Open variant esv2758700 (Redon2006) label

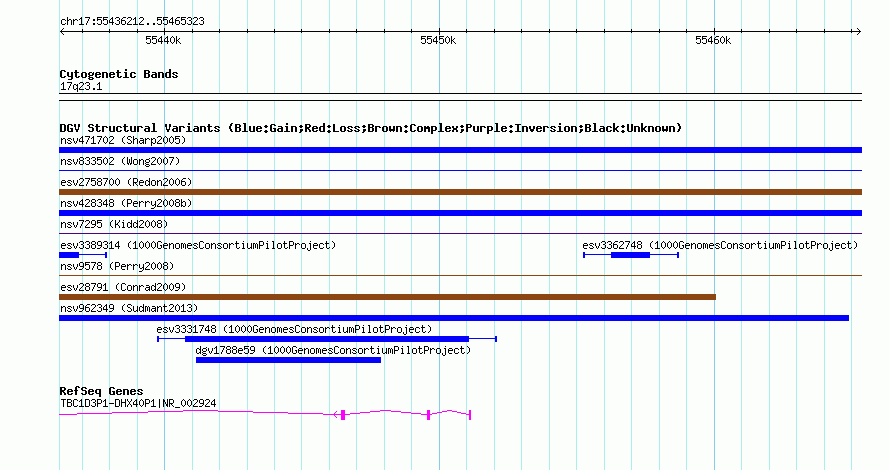click(126, 182)
